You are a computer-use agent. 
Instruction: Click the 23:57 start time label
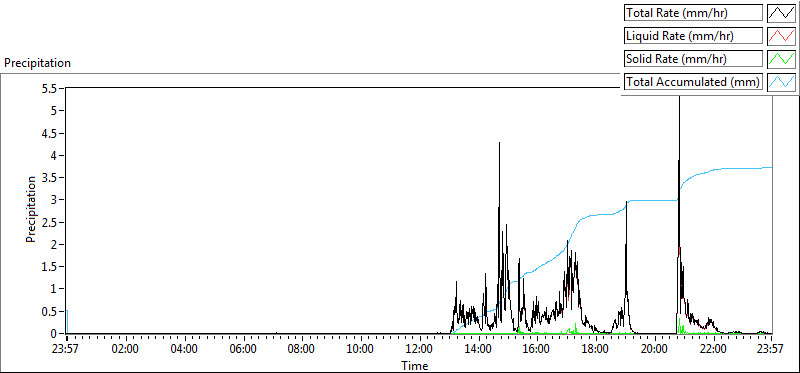coord(66,350)
